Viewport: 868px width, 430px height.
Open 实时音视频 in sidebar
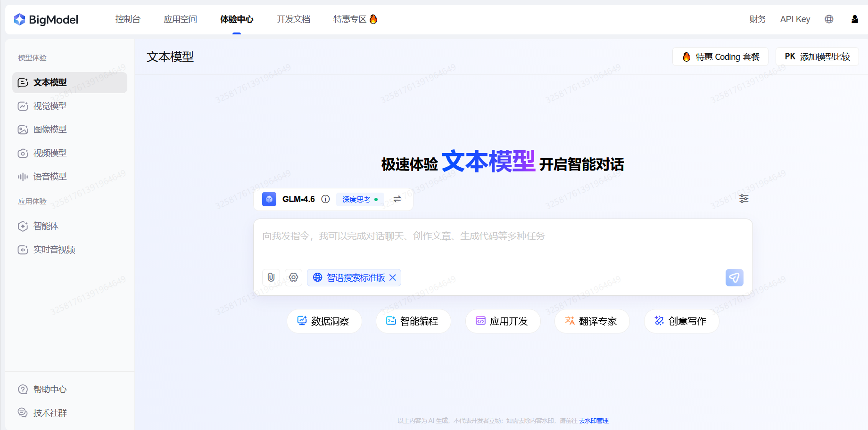point(70,250)
